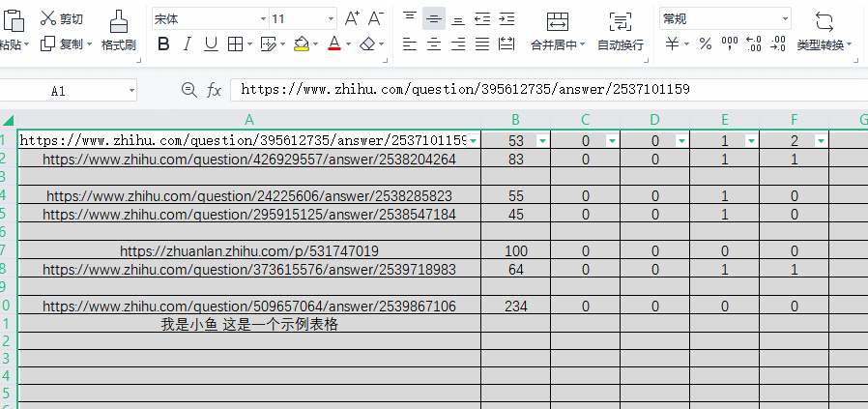Apply thousands separator (000) format

point(730,44)
